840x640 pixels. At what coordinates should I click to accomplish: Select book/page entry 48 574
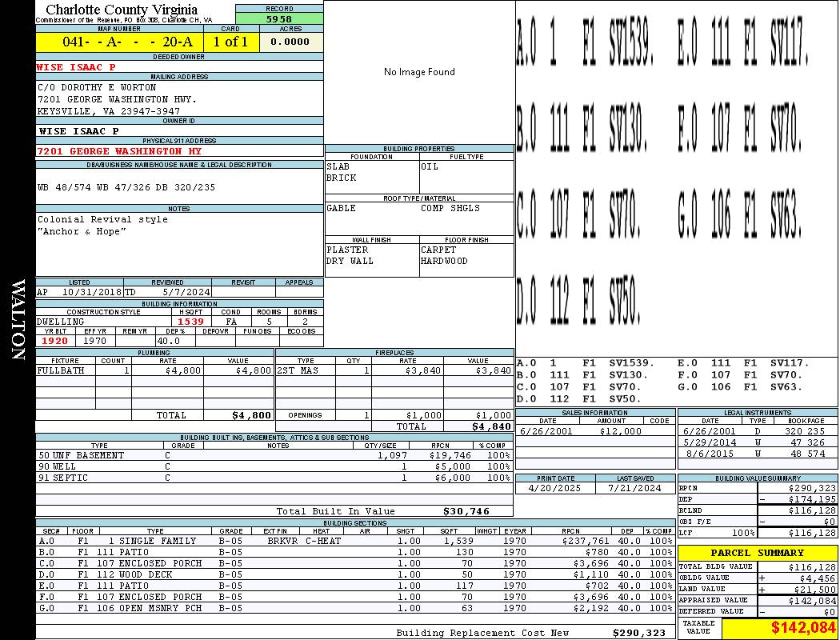tap(808, 454)
